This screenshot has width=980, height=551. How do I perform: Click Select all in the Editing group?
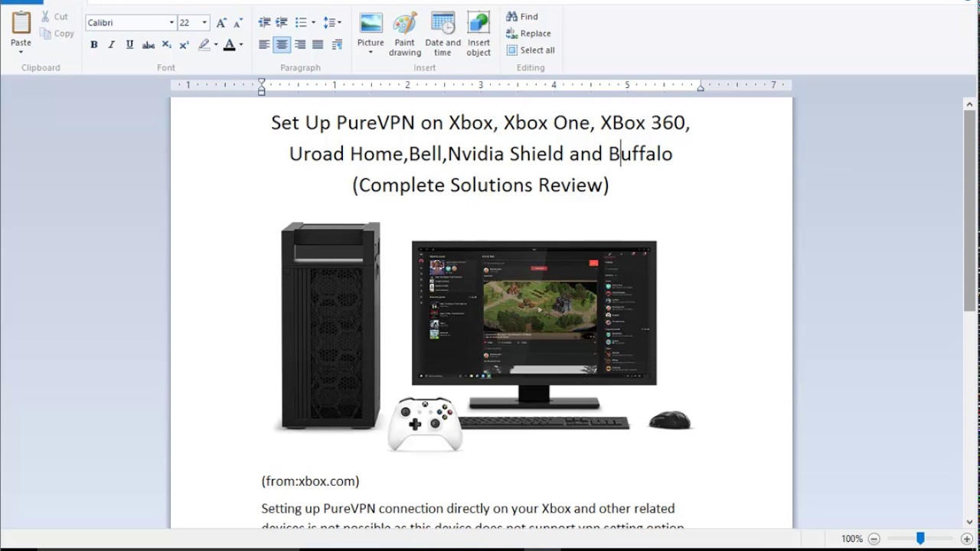point(531,50)
